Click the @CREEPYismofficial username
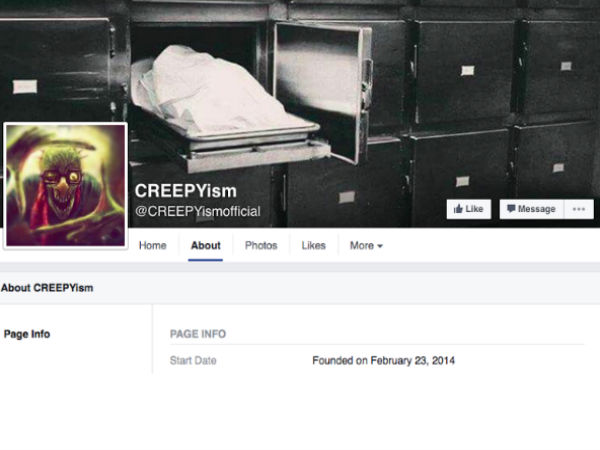 [198, 211]
